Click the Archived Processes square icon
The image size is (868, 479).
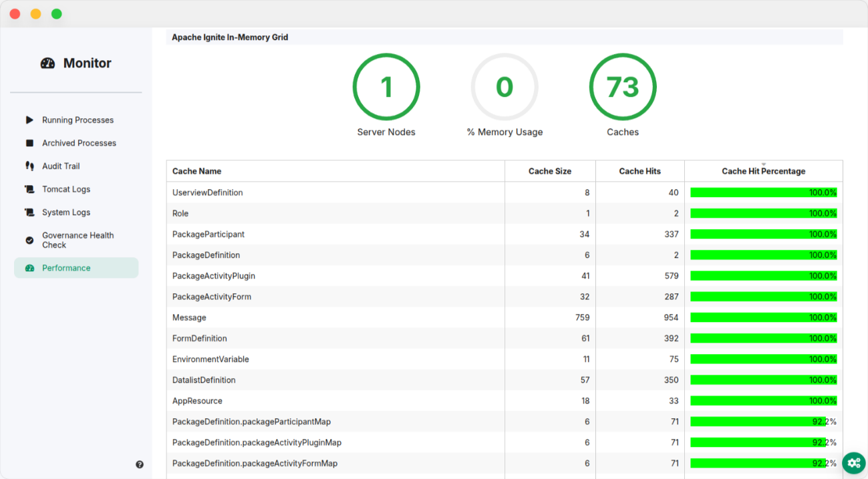pos(29,143)
